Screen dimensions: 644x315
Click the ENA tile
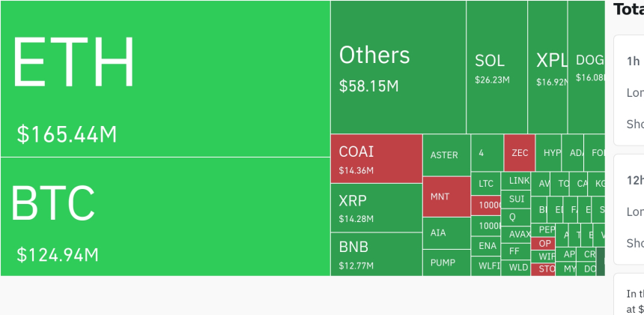point(487,246)
